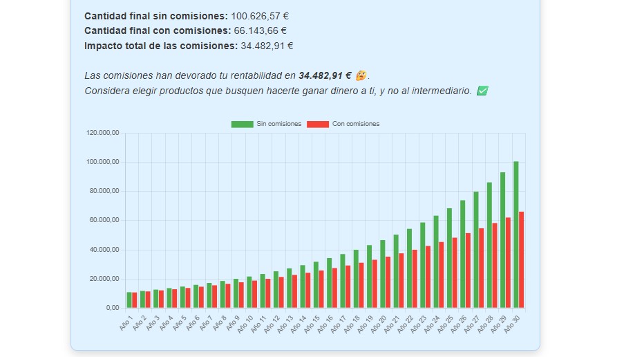Viewport: 644px width, 357px height.
Task: Select the green bar for Año 21
Action: (x=396, y=271)
